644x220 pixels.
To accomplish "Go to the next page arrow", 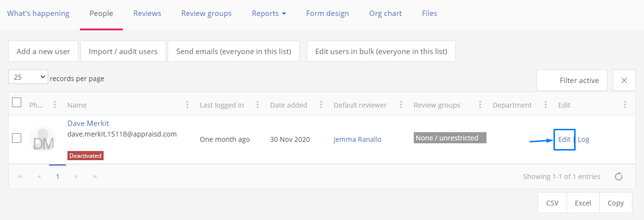I will pyautogui.click(x=77, y=177).
